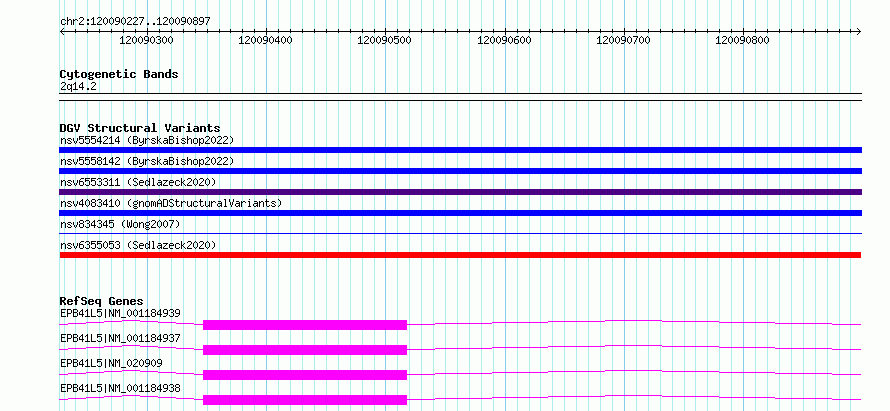Viewport: 890px width, 411px height.
Task: Click the nsv4083410 (gnomADStructuralVariants) label
Action: coord(171,203)
